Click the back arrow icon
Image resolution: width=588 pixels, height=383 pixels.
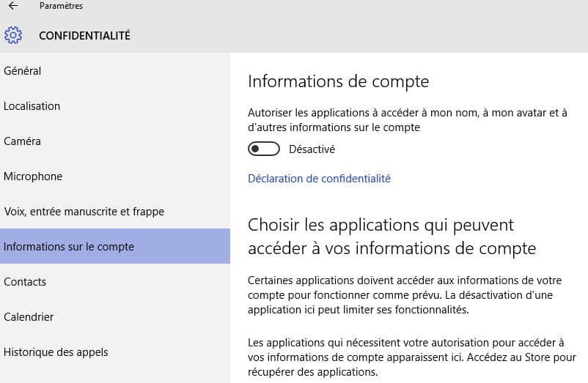pyautogui.click(x=13, y=6)
